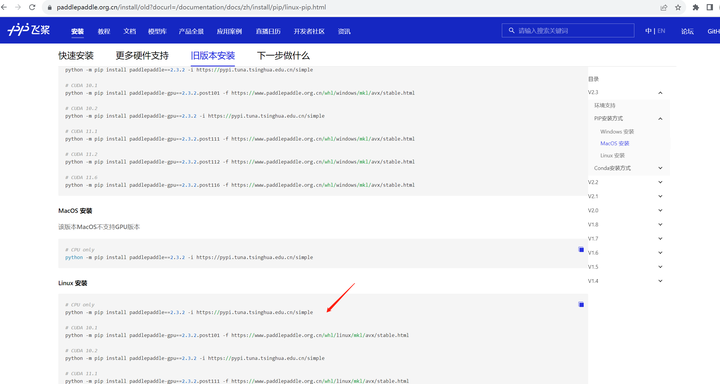Image resolution: width=720 pixels, height=384 pixels.
Task: Expand the V1.7 section
Action: point(660,239)
